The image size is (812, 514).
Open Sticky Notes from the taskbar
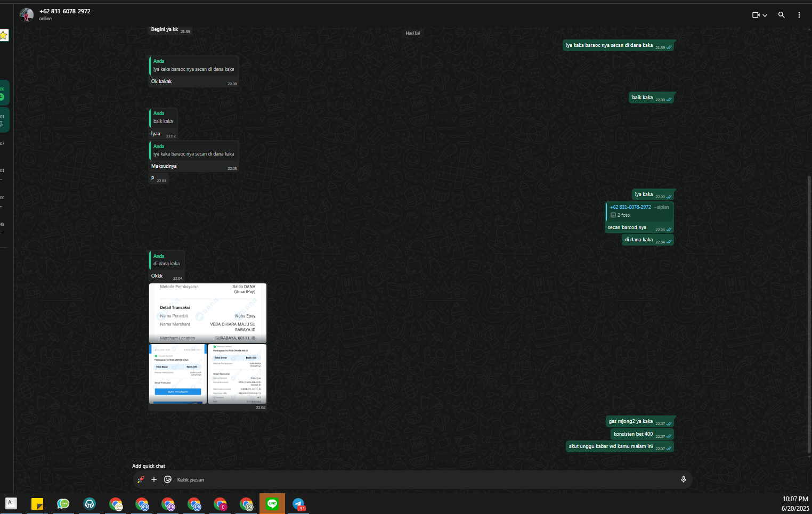[x=37, y=504]
